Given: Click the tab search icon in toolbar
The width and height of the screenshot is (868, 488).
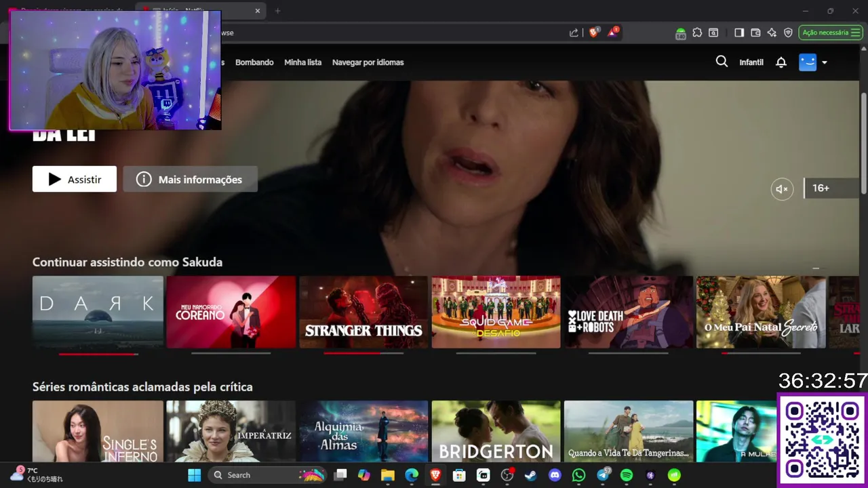Looking at the screenshot, I should point(713,33).
